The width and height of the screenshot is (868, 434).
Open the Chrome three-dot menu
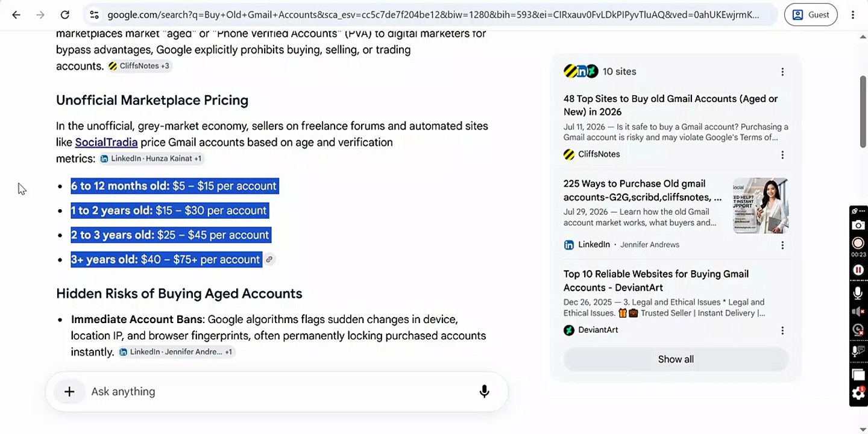[x=853, y=15]
